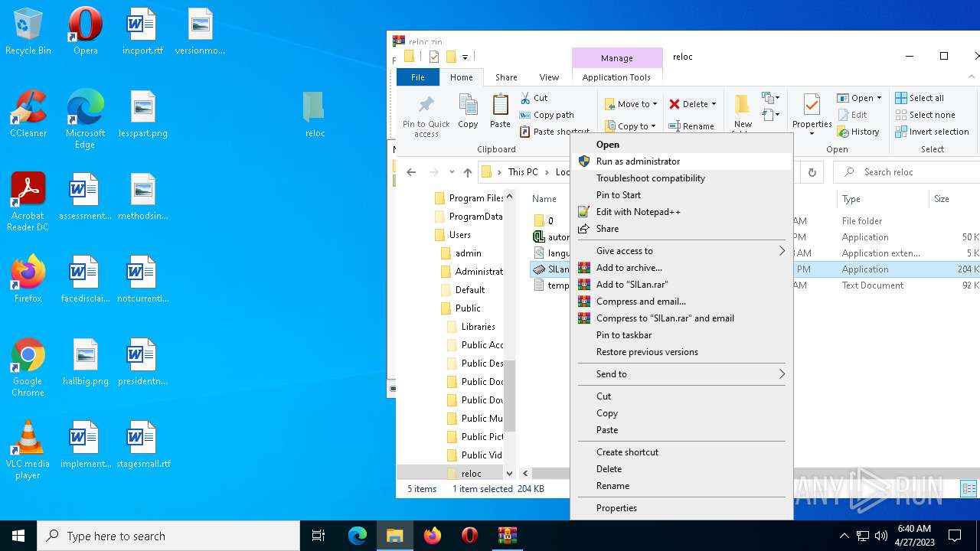Open recent locations dropdown arrow
This screenshot has height=551, width=980.
tap(452, 172)
